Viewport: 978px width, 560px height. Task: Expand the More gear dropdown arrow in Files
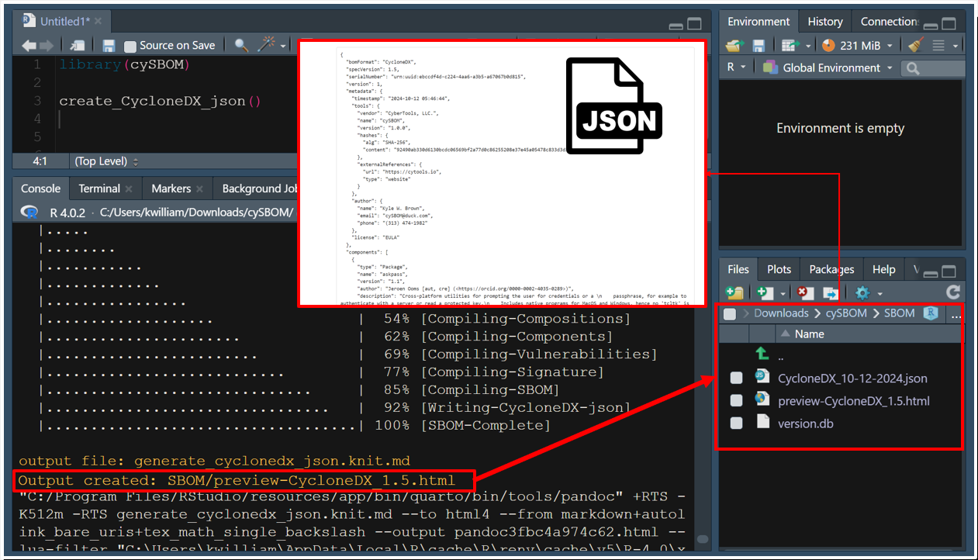(x=880, y=293)
